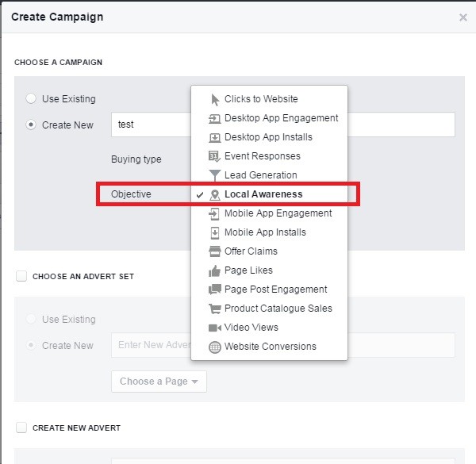The height and width of the screenshot is (464, 476).
Task: Pick the Offer Claims objective
Action: 251,251
